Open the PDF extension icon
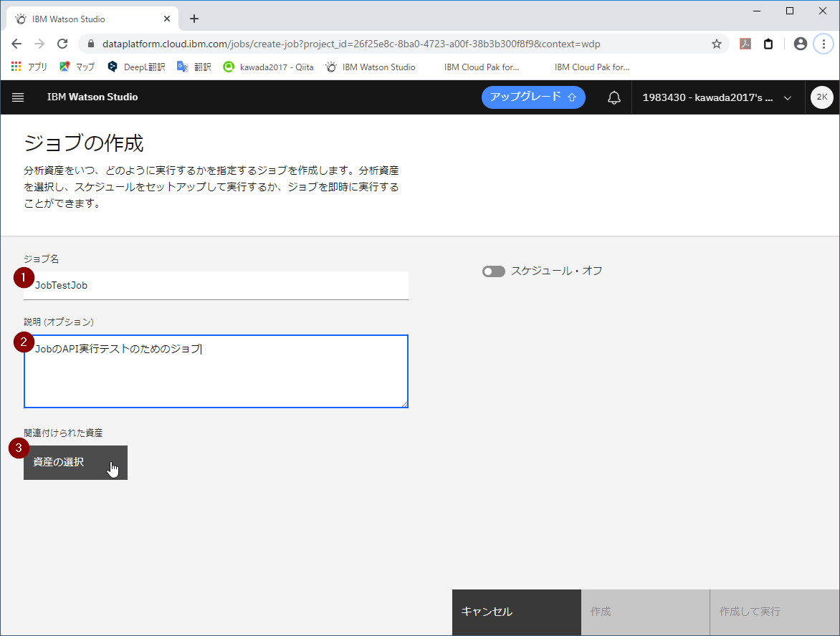The image size is (840, 636). (745, 44)
